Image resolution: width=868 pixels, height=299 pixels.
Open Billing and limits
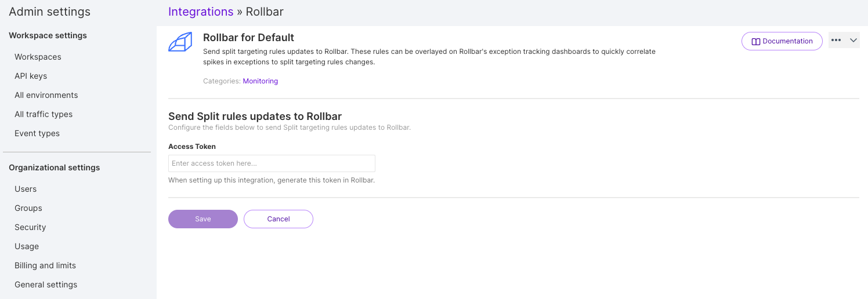coord(45,265)
